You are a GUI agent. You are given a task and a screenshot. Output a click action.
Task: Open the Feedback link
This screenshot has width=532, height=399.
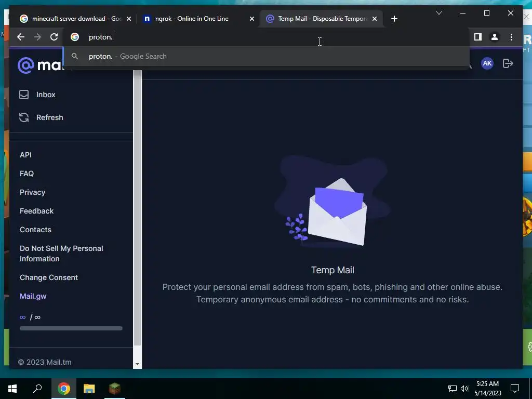pos(37,211)
